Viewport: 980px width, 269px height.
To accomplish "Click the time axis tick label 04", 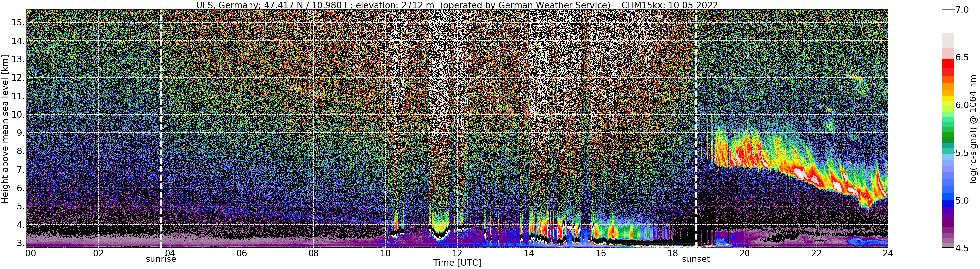I will [170, 253].
